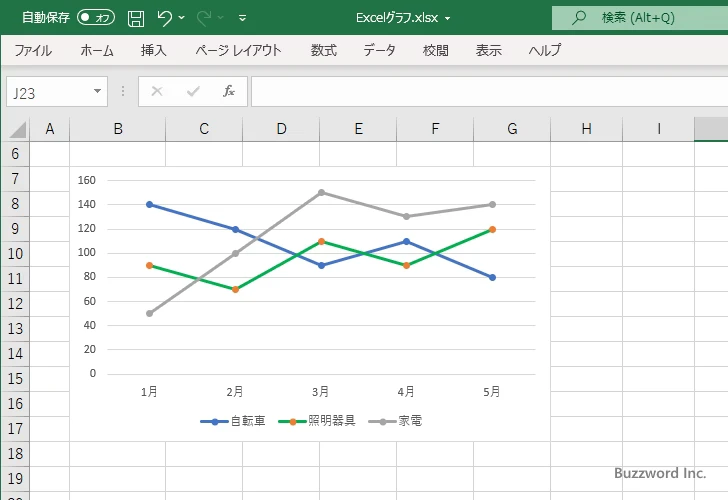Expand the Excelグラフ.xlsx file name dropdown
The image size is (728, 500).
click(x=448, y=19)
